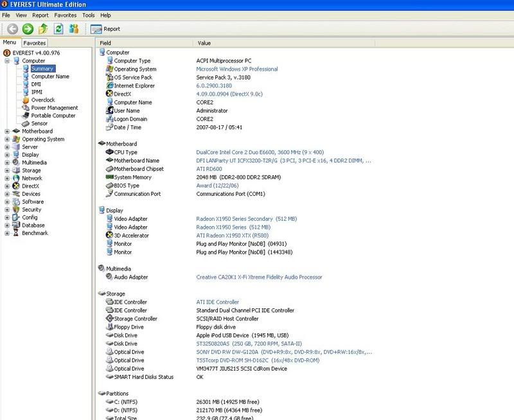This screenshot has height=420, width=514.
Task: Switch to the Favorites tab
Action: 35,43
